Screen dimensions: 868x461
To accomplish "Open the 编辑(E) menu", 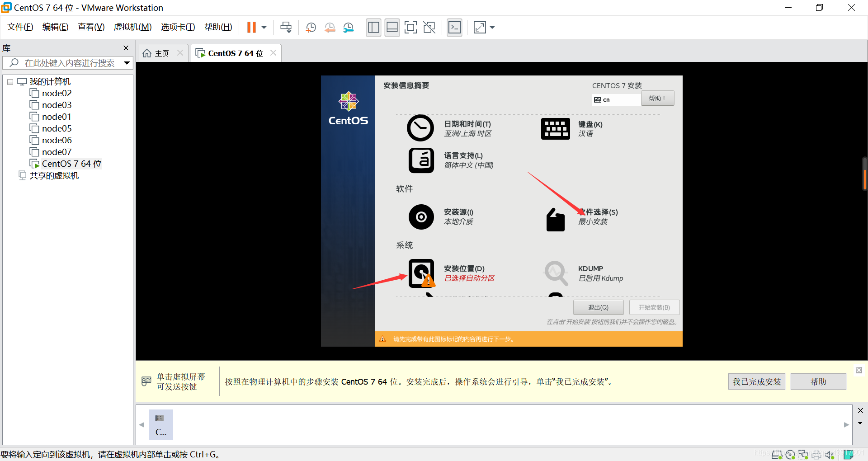I will pos(55,27).
